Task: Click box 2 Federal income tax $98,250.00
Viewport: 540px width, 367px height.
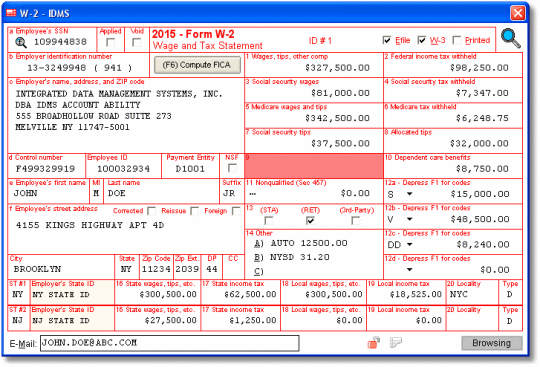Action: (479, 68)
